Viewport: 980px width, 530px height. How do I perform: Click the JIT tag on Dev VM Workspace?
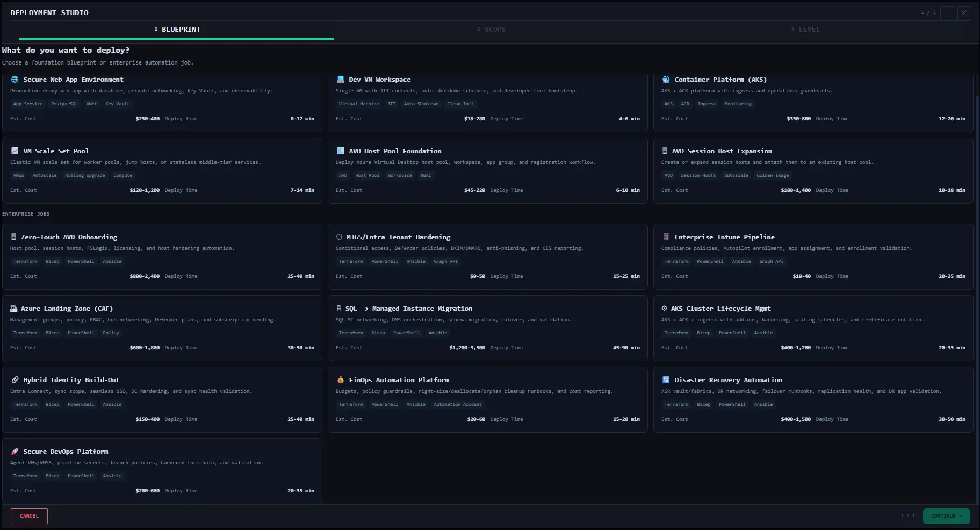point(391,104)
